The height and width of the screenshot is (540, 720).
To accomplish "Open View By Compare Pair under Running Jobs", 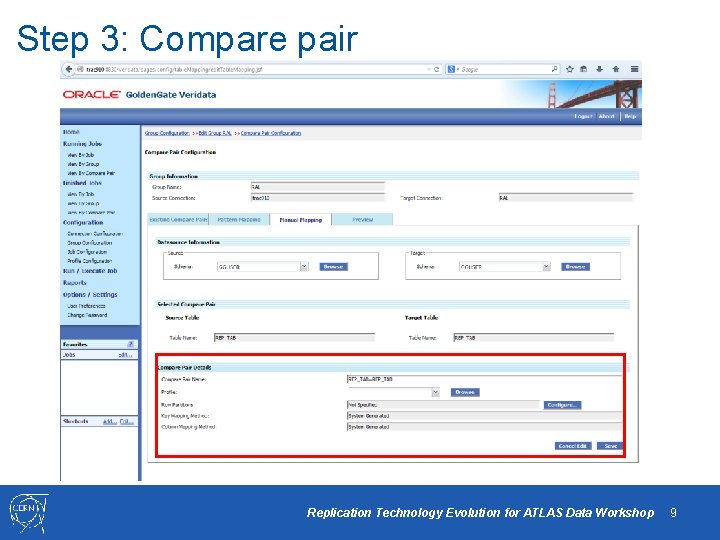I will click(x=91, y=173).
